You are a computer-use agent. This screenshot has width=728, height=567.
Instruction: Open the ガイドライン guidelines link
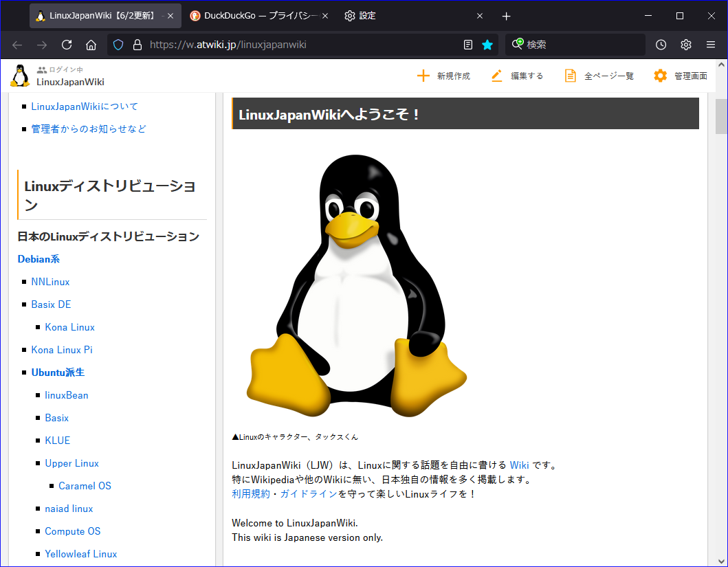[x=309, y=494]
